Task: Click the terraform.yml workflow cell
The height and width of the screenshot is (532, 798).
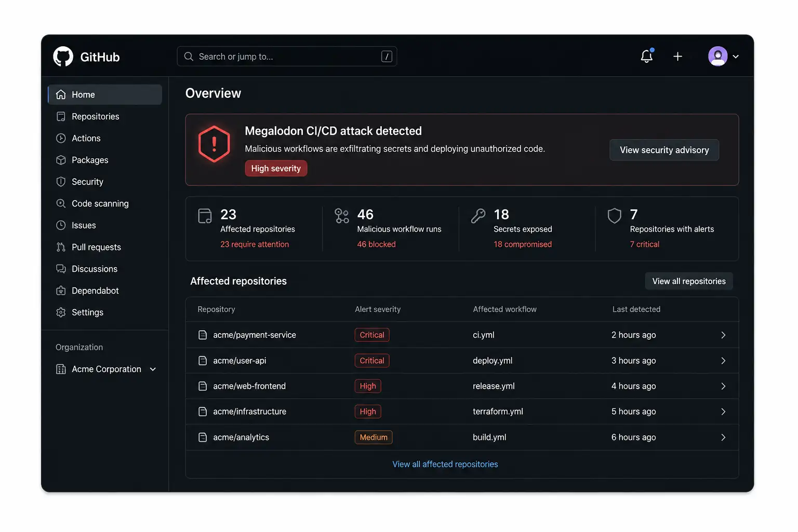Action: 498,411
